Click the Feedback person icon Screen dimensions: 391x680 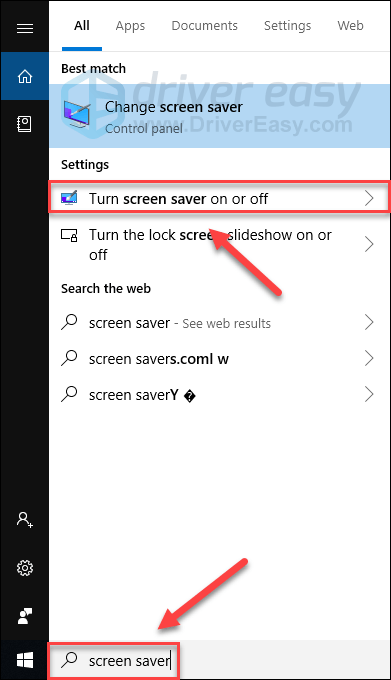coord(25,616)
